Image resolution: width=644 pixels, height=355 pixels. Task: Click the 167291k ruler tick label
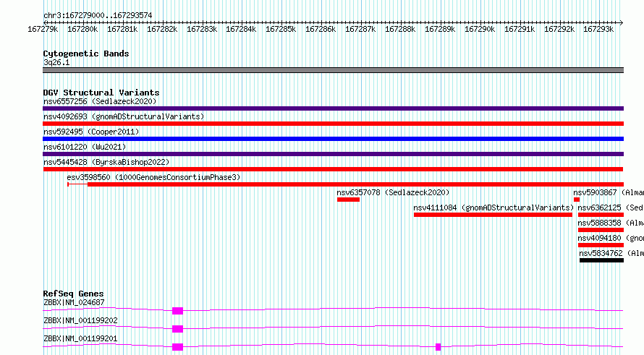[520, 29]
